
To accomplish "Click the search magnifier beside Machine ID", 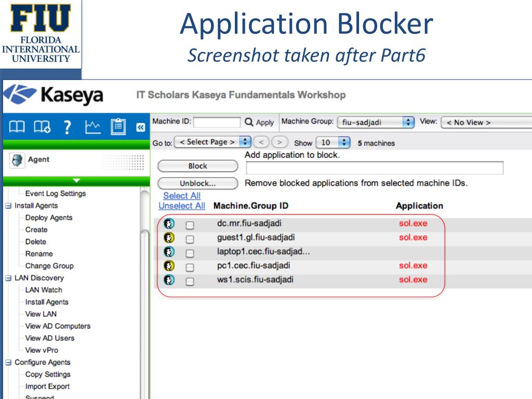I will tap(249, 122).
